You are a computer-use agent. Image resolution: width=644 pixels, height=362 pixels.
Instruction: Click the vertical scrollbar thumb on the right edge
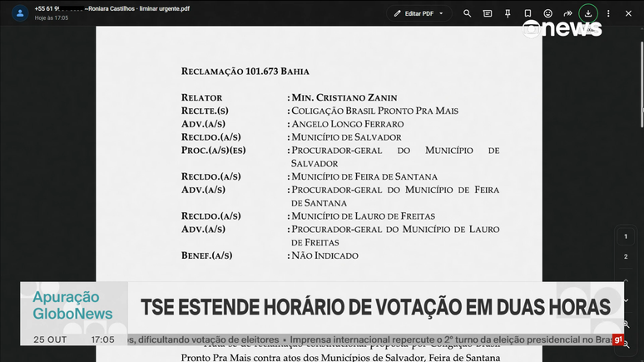tap(642, 85)
